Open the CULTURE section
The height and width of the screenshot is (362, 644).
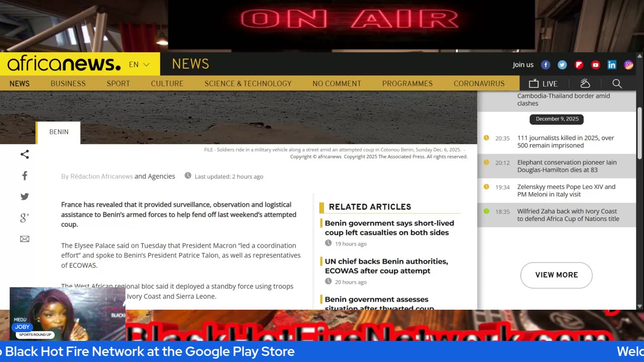tap(167, 83)
